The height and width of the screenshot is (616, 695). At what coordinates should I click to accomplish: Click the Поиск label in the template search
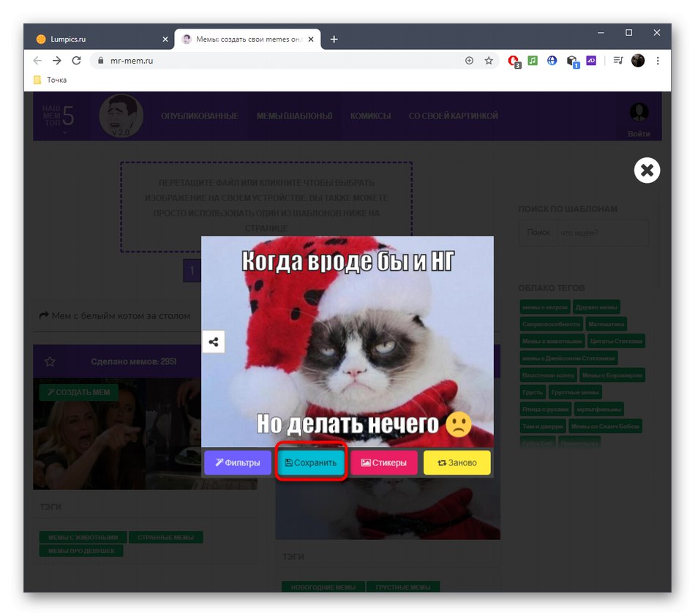538,232
